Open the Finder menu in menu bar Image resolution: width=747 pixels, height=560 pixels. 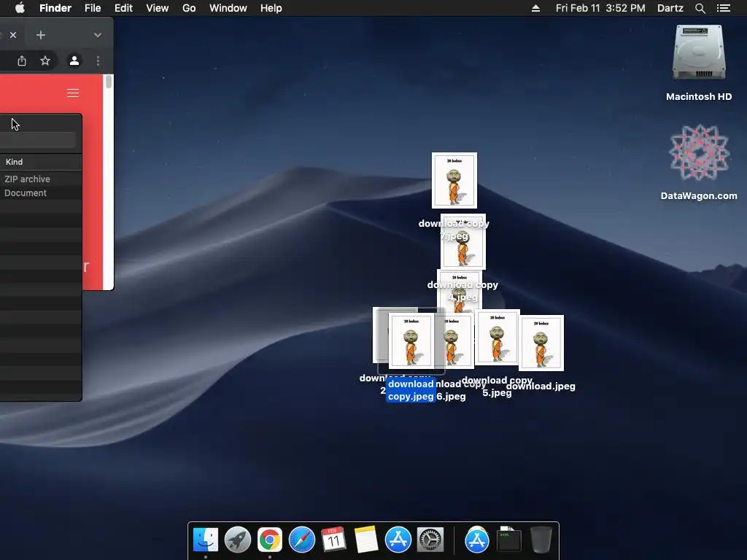[55, 8]
